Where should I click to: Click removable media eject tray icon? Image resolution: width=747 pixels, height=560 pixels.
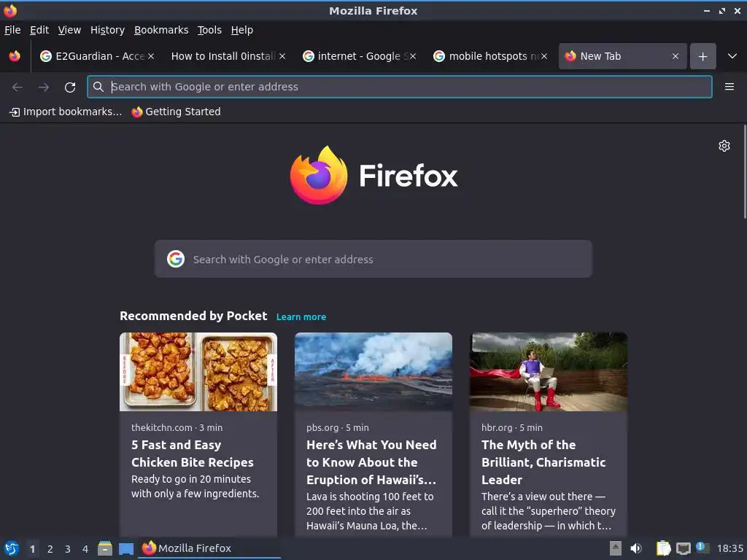tap(616, 548)
